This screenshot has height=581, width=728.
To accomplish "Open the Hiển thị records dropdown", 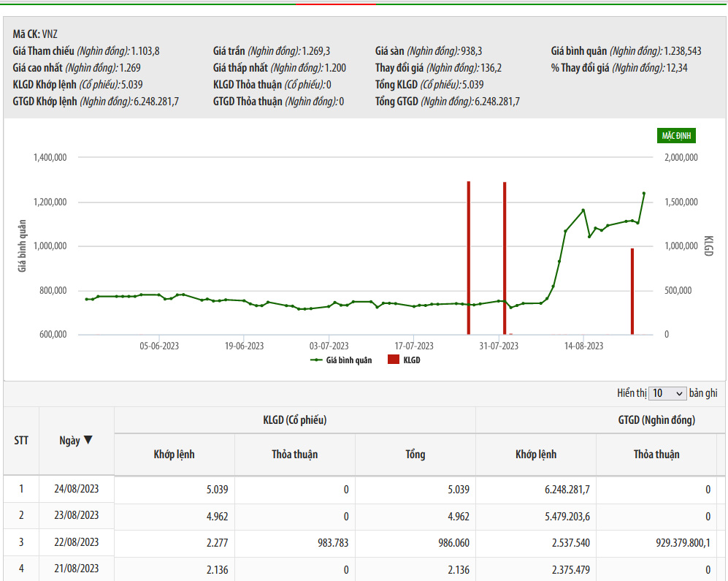I will tap(667, 393).
